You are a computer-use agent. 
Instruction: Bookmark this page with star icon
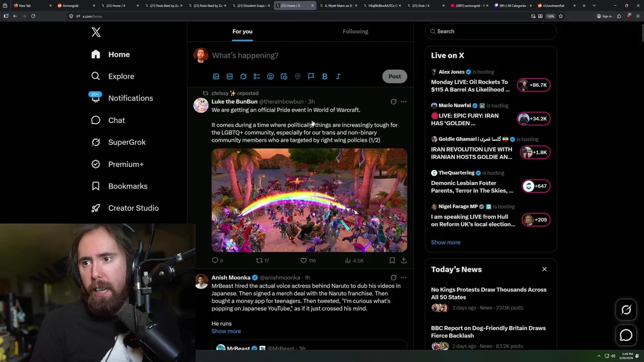560,16
